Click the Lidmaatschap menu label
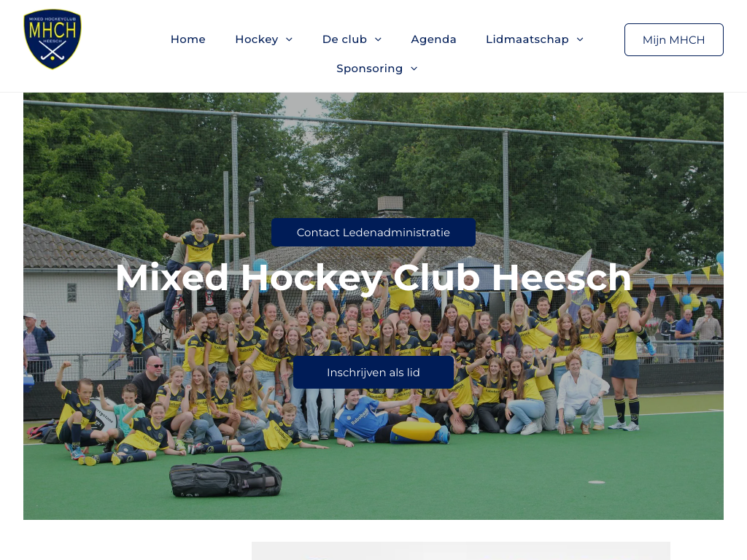The height and width of the screenshot is (560, 747). coord(527,39)
